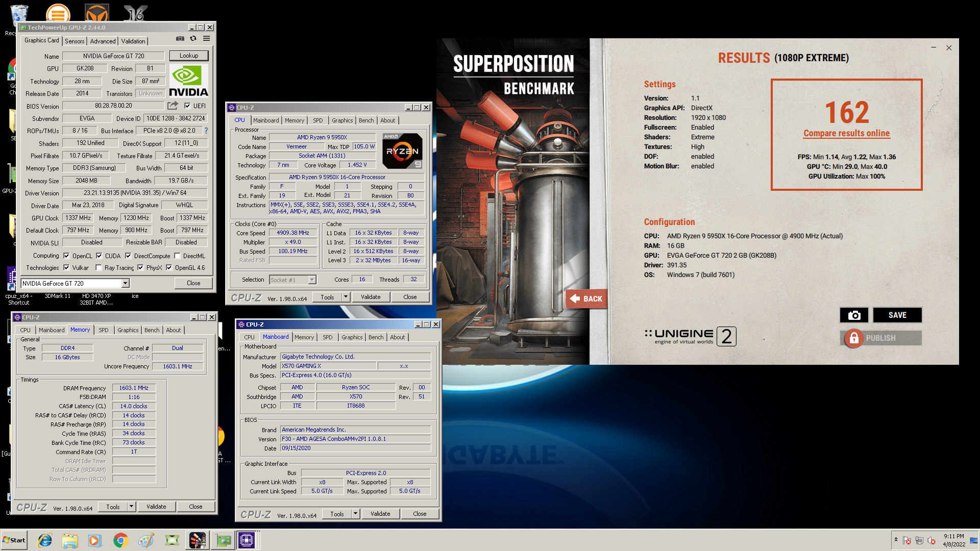Open Paint from the taskbar

[x=146, y=540]
